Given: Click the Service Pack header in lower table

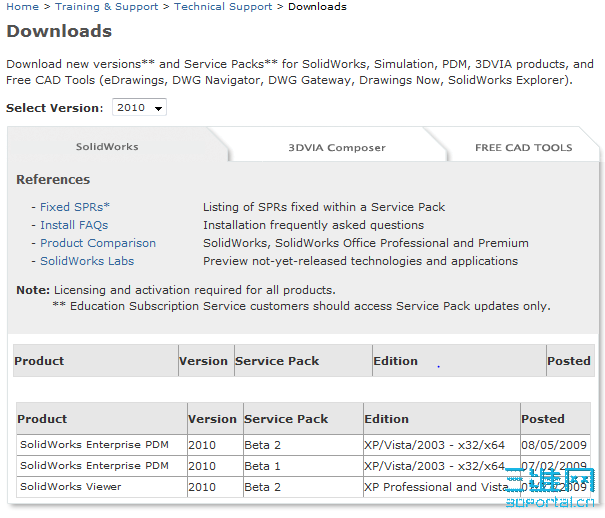Looking at the screenshot, I should [286, 419].
